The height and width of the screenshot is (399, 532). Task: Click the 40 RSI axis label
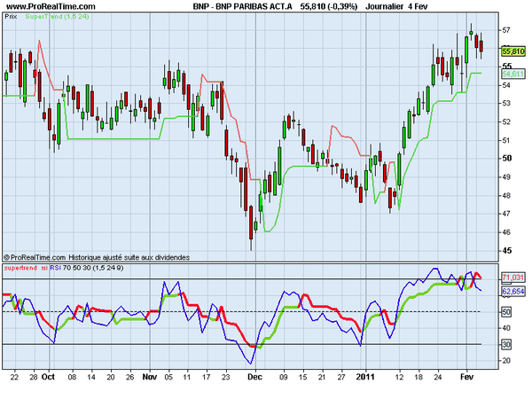(506, 328)
